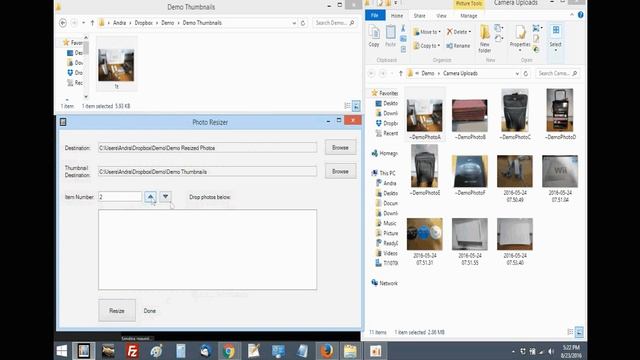Click the Paste ribbon icon
Viewport: 640px width, 360px height.
(x=391, y=36)
